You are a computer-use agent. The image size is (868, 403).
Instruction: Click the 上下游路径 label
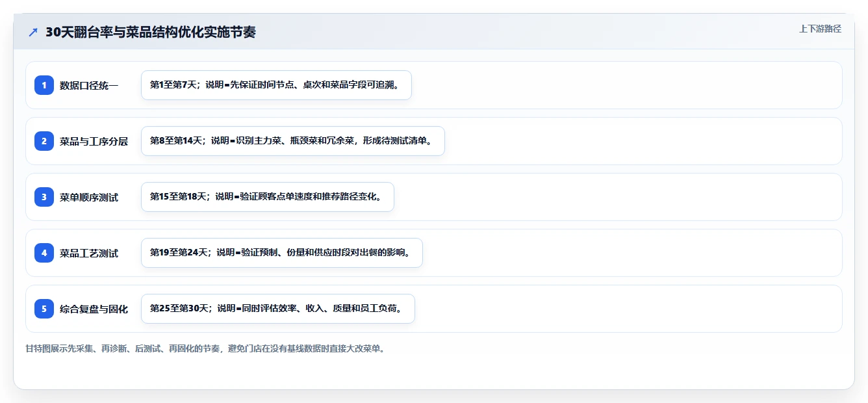click(820, 29)
